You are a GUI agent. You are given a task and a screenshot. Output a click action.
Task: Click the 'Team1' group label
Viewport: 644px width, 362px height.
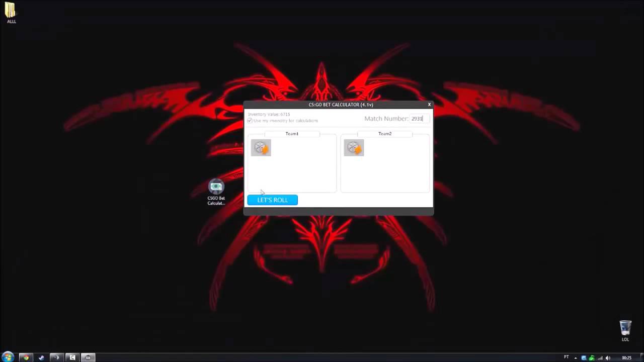click(x=292, y=134)
